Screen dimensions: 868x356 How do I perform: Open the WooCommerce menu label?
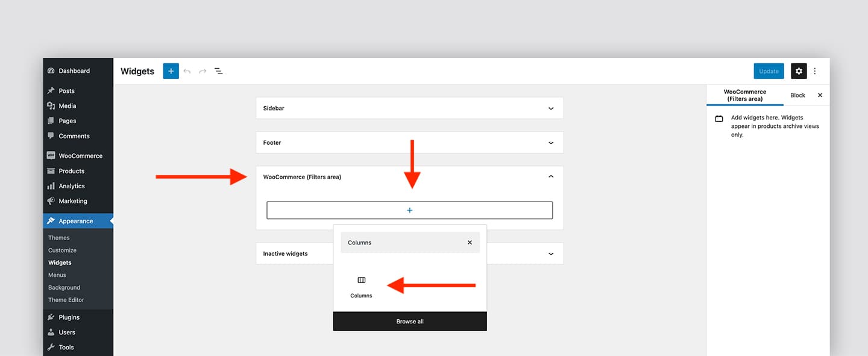point(81,156)
